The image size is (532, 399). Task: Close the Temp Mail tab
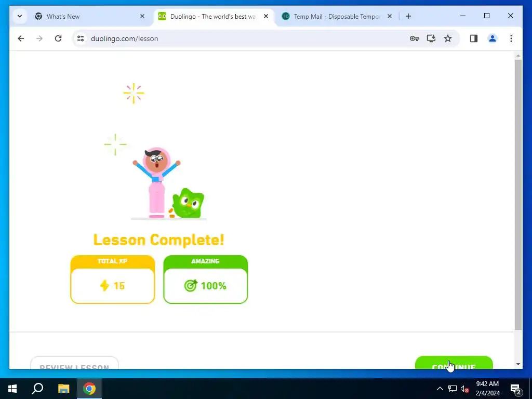(390, 16)
